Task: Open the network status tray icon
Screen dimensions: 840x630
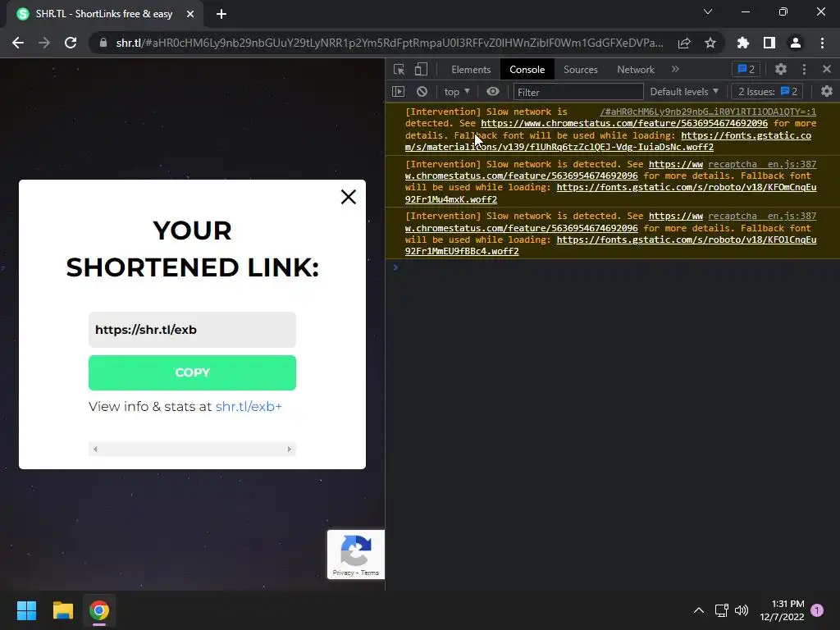Action: click(721, 610)
